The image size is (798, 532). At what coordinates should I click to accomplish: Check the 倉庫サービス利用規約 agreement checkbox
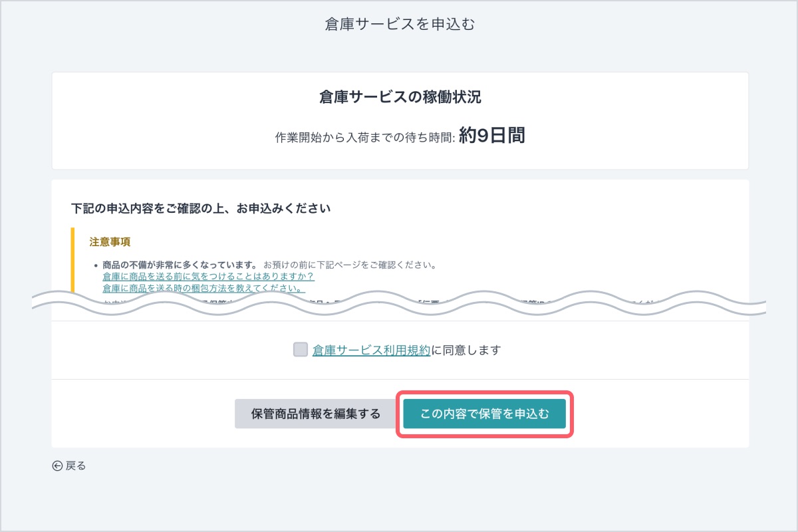click(x=301, y=350)
